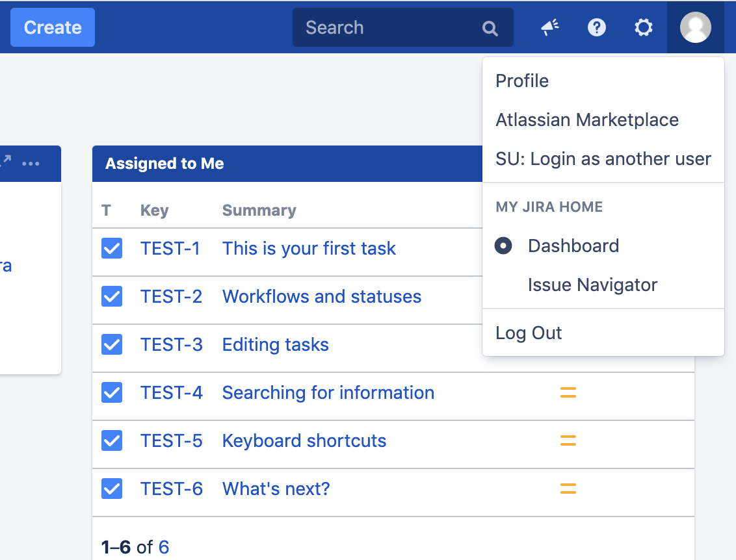
Task: Open the TEST-3 issue key link
Action: [x=172, y=344]
